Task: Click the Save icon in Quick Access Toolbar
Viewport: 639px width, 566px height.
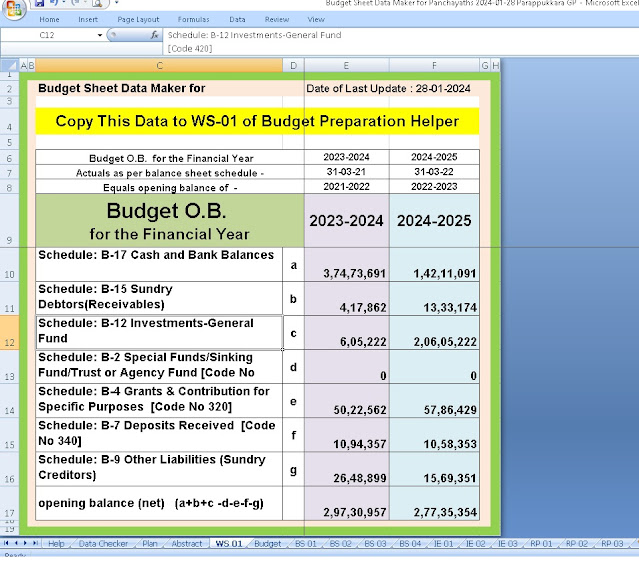Action: click(x=39, y=3)
